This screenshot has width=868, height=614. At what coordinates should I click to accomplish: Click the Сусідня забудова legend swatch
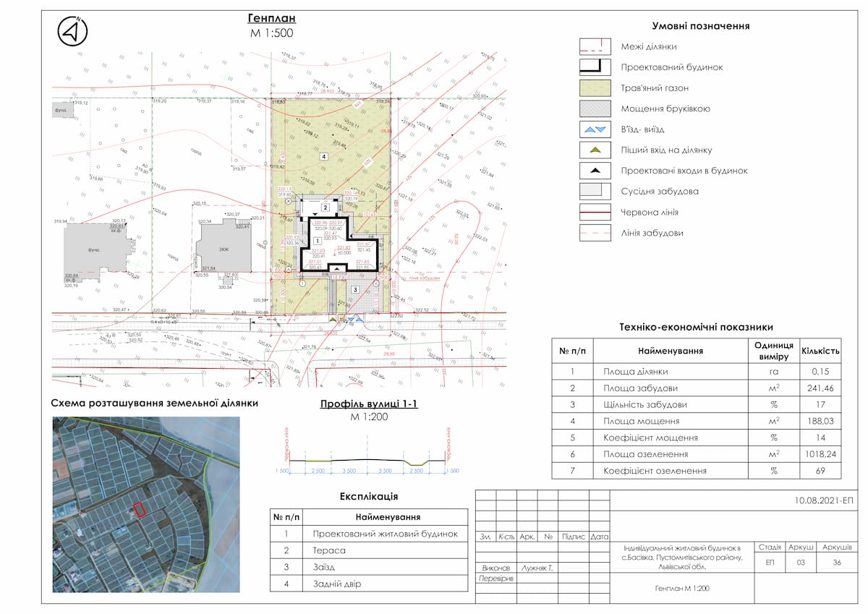pyautogui.click(x=596, y=192)
